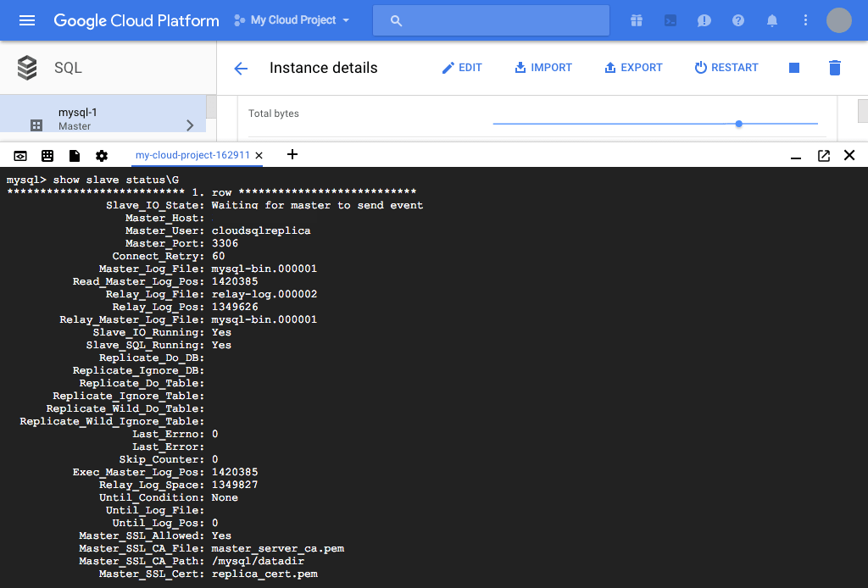The height and width of the screenshot is (588, 868).
Task: Open the Cloud Shell file editor icon
Action: pyautogui.click(x=75, y=155)
